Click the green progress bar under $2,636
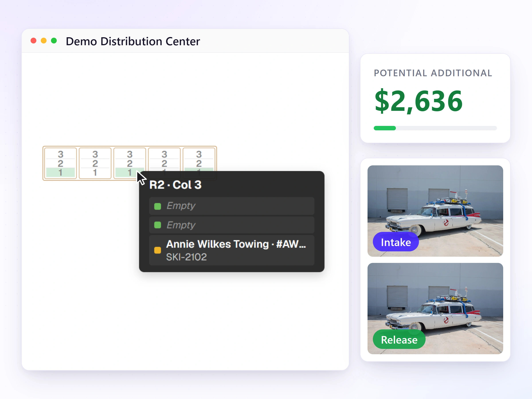 (x=385, y=128)
